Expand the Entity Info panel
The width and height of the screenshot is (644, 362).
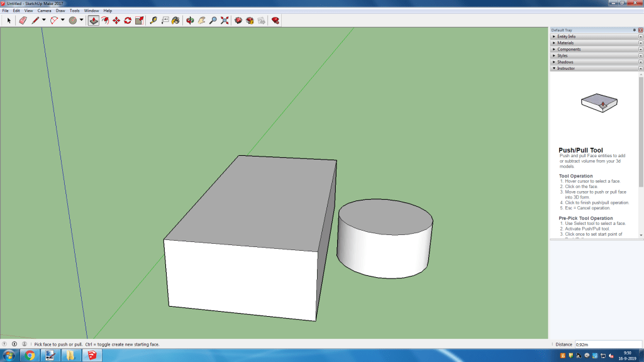click(566, 36)
